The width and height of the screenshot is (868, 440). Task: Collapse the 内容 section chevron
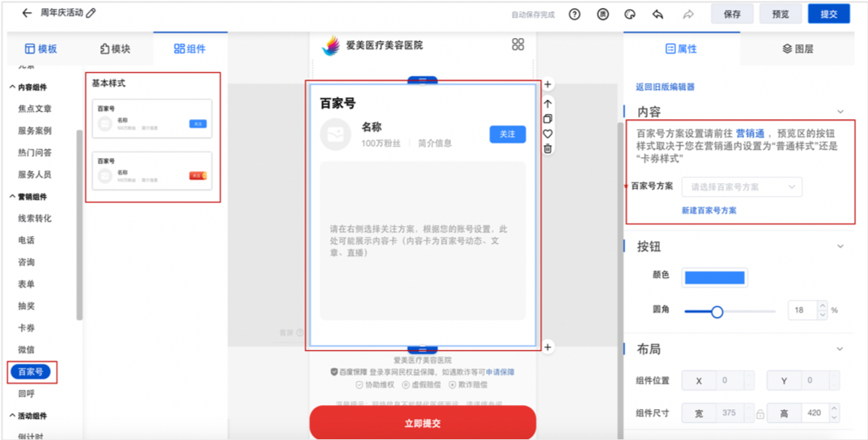pos(840,112)
